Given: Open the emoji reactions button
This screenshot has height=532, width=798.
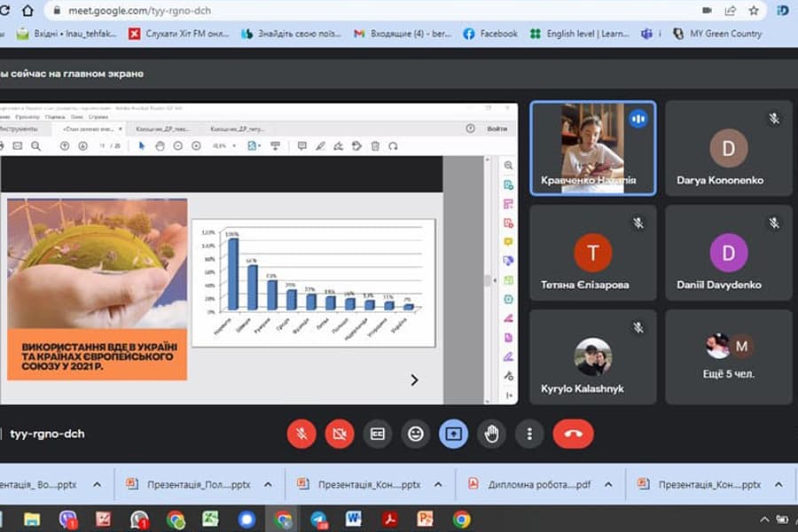Looking at the screenshot, I should pos(415,434).
